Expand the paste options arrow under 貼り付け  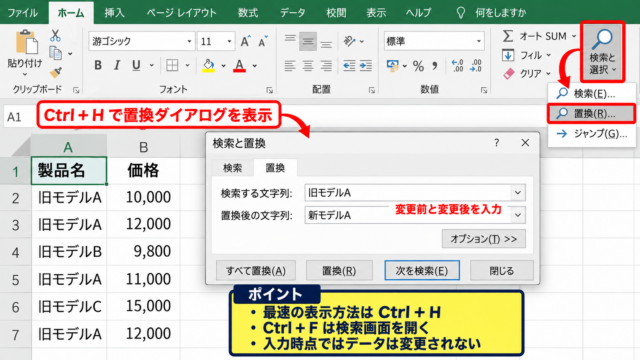25,74
